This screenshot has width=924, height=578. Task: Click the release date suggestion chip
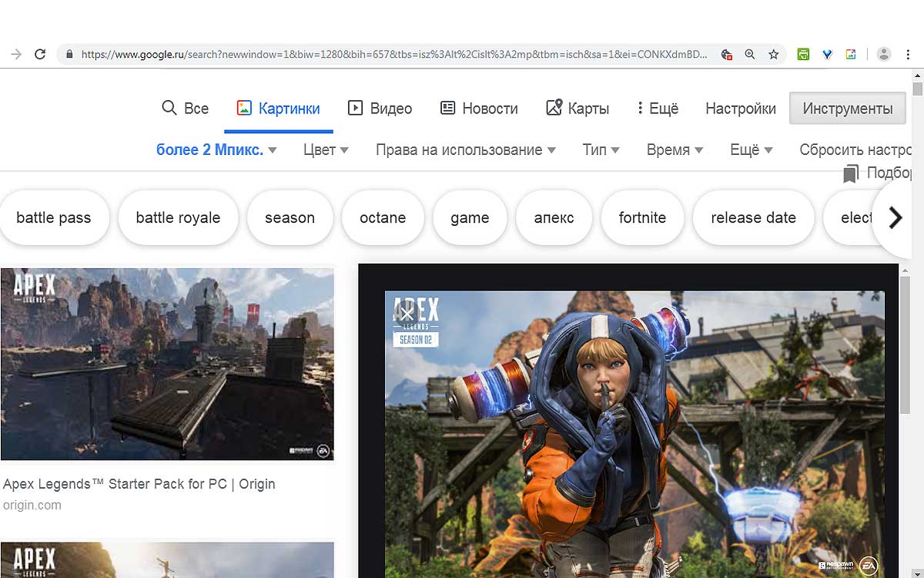[x=753, y=218]
